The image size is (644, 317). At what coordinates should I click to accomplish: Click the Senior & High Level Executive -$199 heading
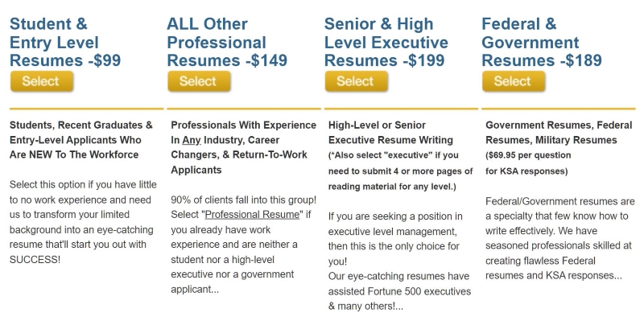pos(386,43)
